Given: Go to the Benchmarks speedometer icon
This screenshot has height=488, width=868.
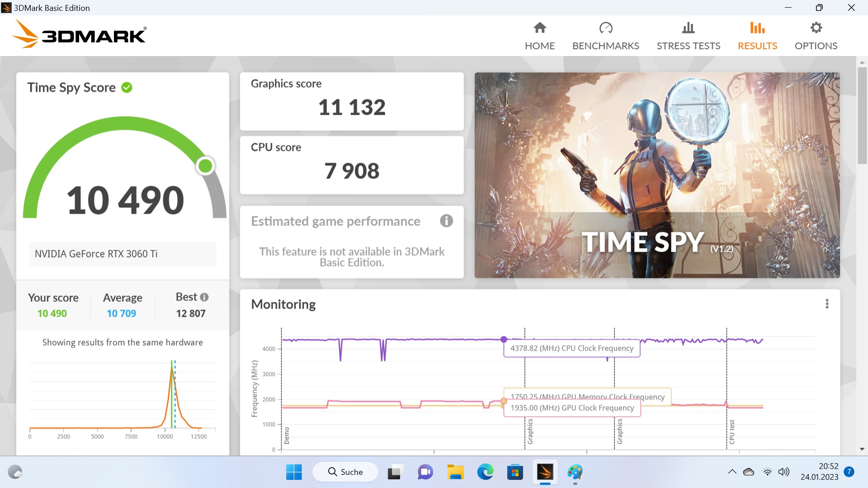Looking at the screenshot, I should coord(605,28).
